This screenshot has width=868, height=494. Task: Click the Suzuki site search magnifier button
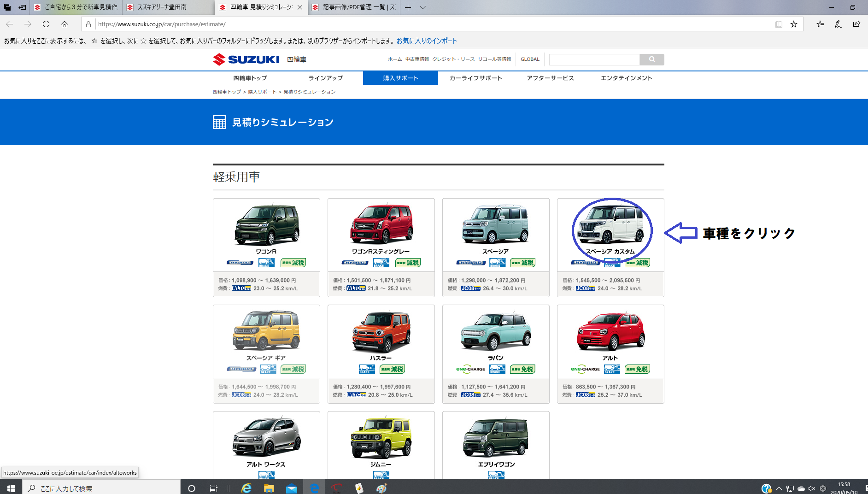click(x=652, y=59)
